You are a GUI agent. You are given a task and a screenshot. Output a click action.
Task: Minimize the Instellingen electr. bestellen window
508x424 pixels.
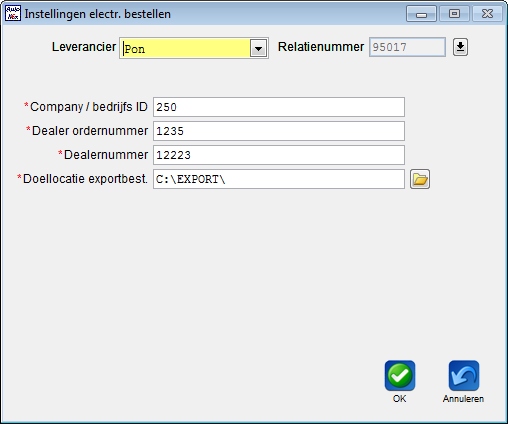coord(421,14)
